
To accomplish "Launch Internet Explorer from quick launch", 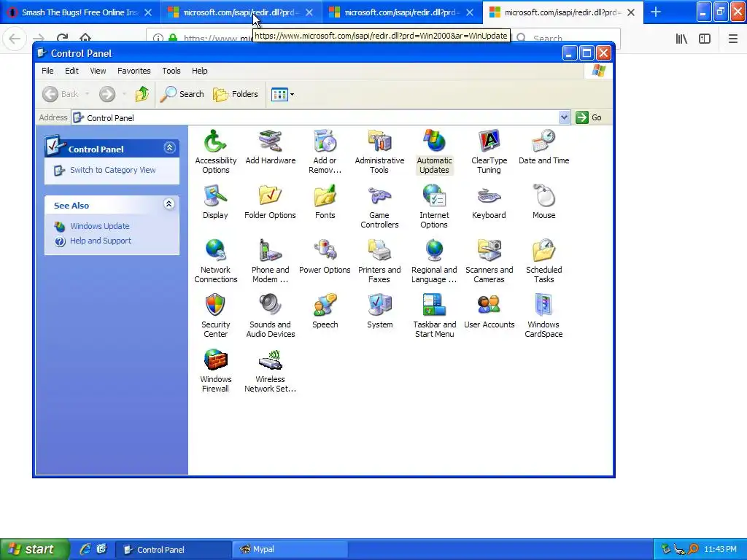I will pyautogui.click(x=85, y=549).
